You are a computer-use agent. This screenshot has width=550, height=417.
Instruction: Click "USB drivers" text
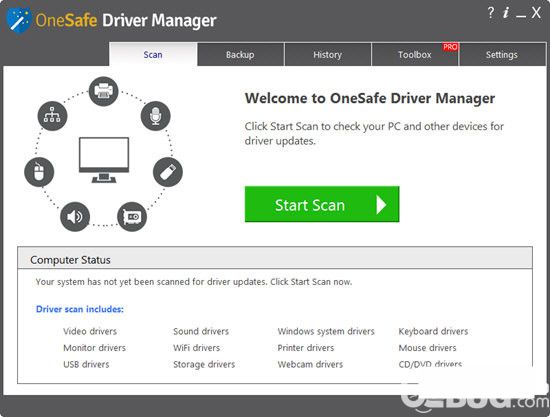[86, 364]
